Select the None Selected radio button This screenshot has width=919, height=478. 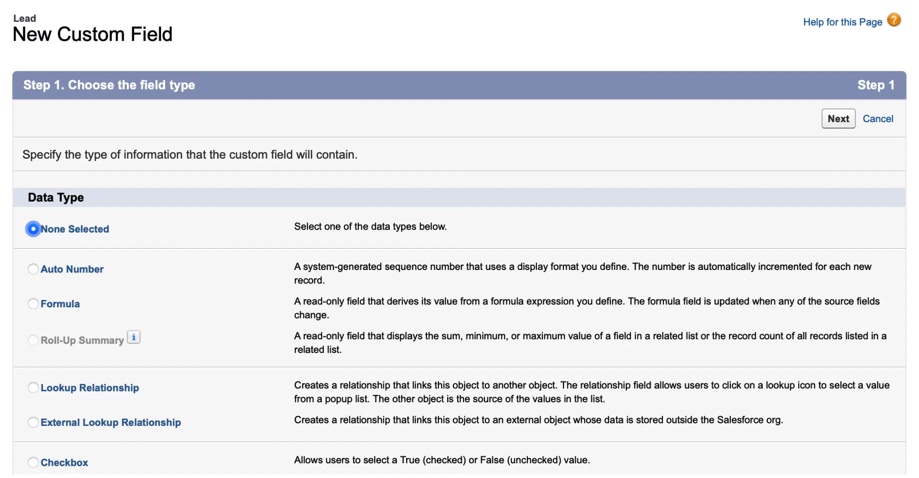[x=33, y=229]
